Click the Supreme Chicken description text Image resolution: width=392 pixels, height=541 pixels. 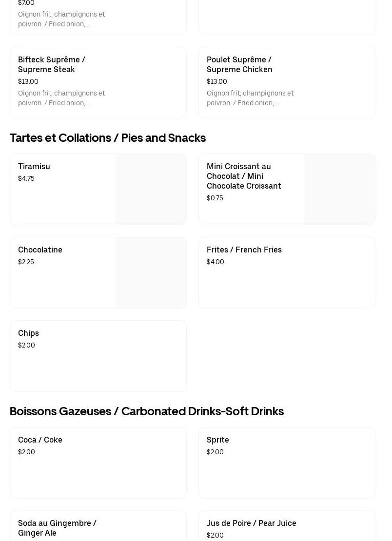(x=250, y=98)
